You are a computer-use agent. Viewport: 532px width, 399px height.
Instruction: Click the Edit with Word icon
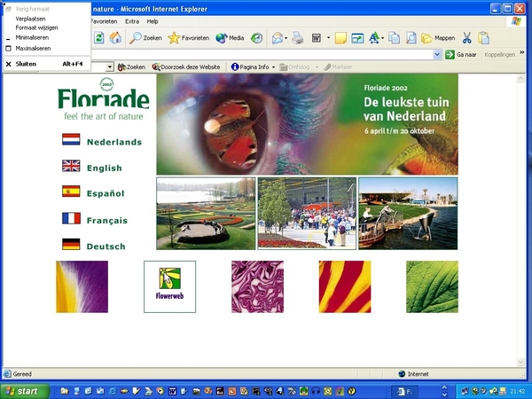[x=317, y=38]
